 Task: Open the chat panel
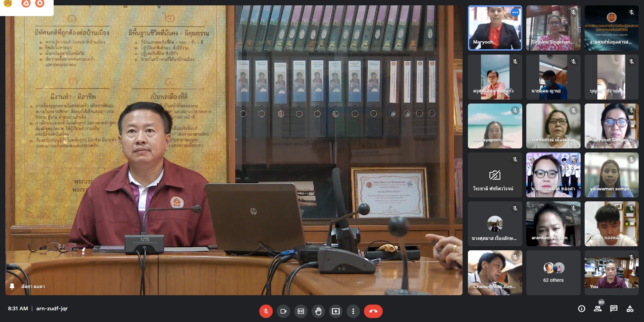(x=614, y=309)
